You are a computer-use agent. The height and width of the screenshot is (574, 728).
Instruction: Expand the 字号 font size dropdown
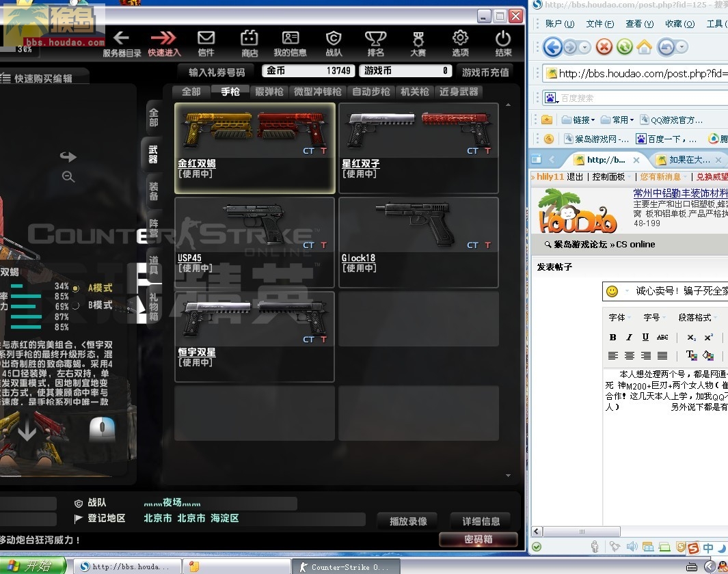[x=654, y=317]
